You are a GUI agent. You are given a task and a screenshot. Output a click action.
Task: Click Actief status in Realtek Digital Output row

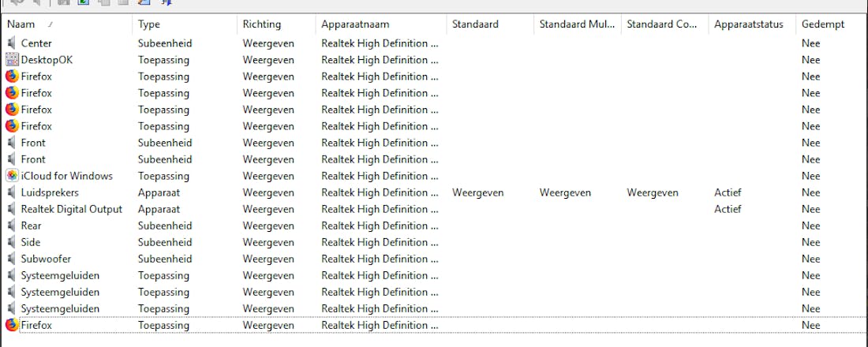[728, 209]
